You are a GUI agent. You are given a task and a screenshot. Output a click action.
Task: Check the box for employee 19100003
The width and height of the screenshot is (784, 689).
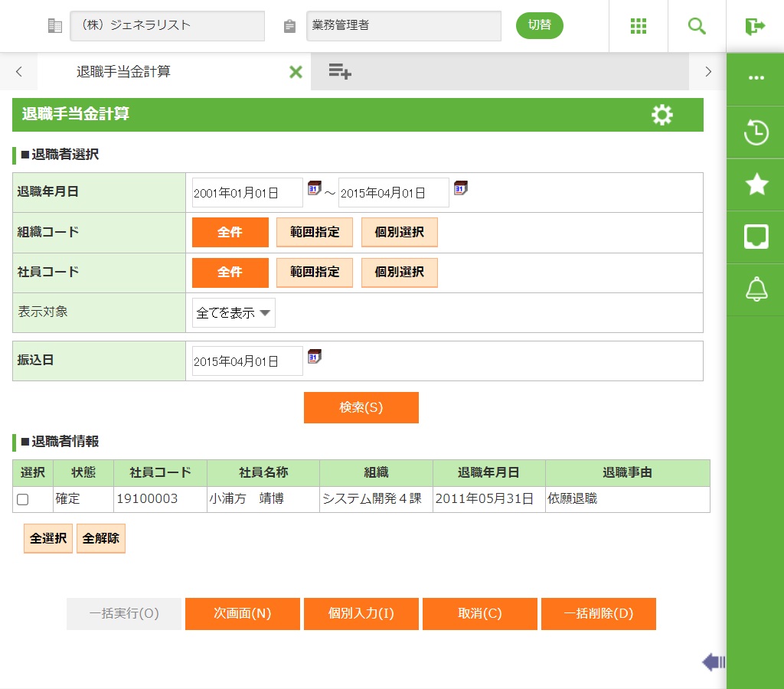23,499
